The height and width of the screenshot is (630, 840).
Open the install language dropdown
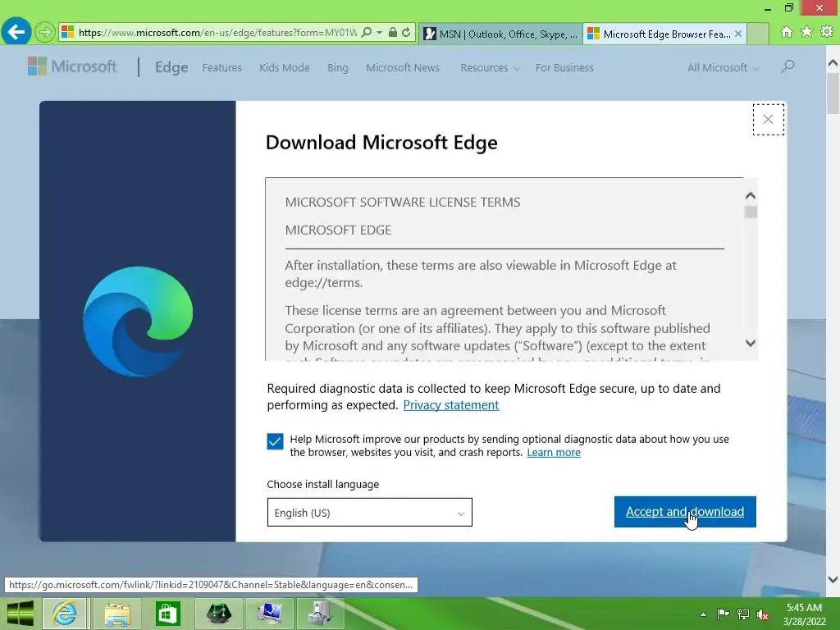[x=370, y=512]
